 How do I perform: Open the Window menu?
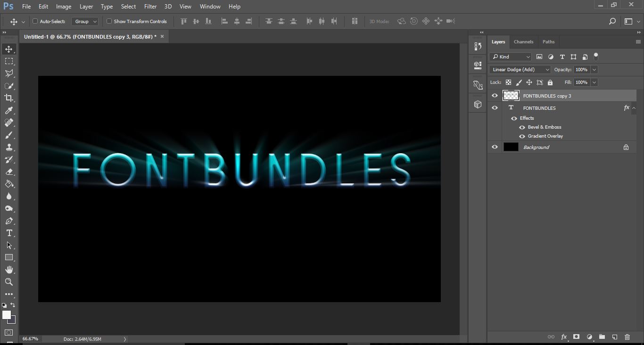coord(210,7)
